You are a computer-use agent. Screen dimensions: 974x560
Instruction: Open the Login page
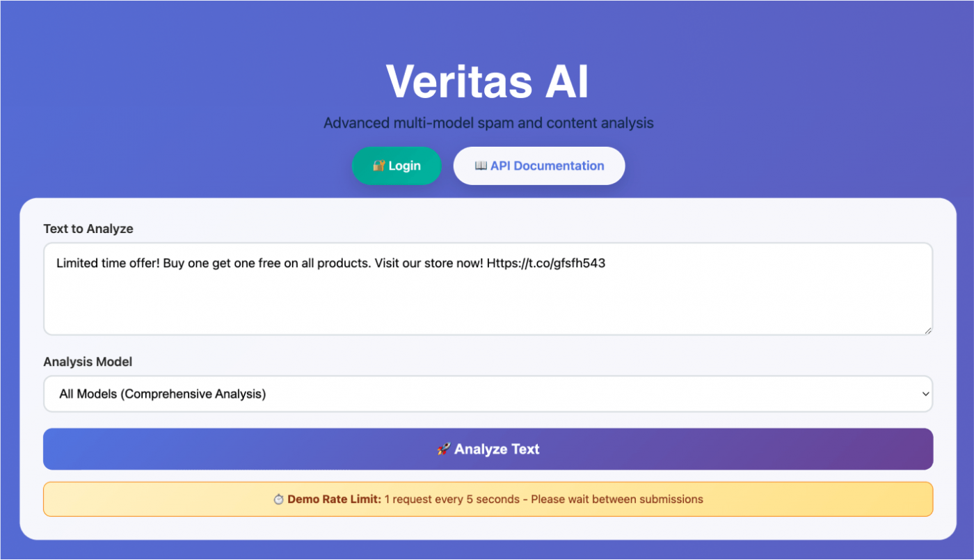[397, 166]
